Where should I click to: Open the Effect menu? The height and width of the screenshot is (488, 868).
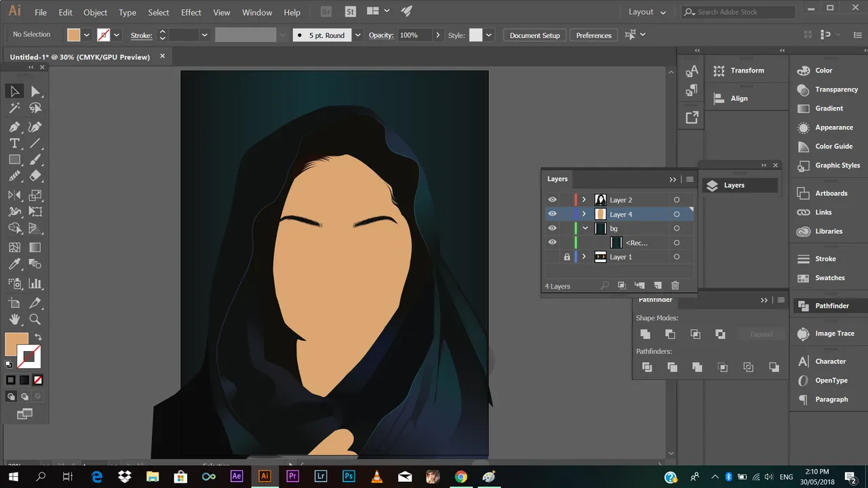(191, 12)
